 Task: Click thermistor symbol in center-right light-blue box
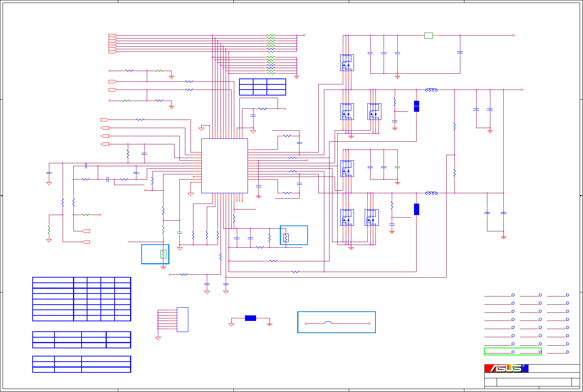285,238
